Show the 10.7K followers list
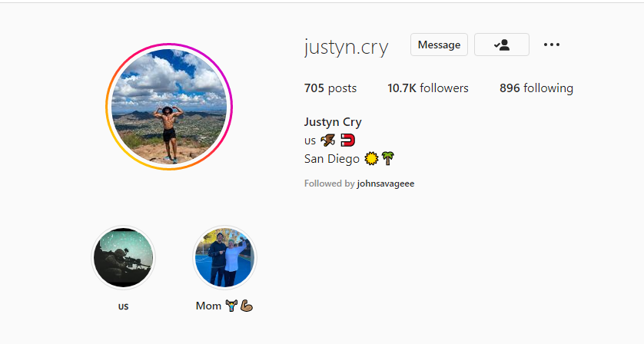Screen dimensions: 644x344 (427, 88)
